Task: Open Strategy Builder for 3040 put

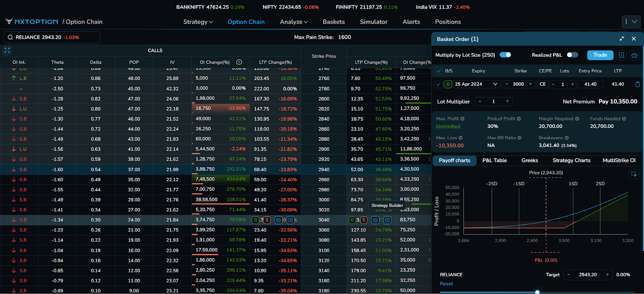Action: [x=387, y=220]
